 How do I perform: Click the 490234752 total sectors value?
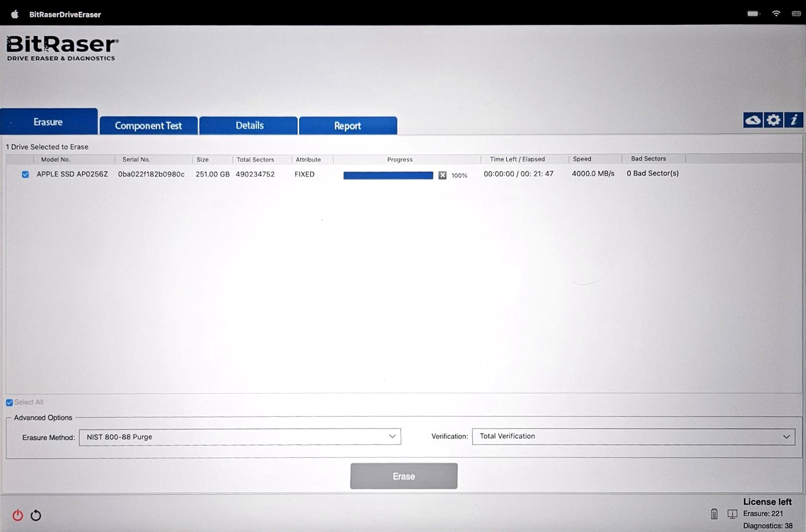coord(255,174)
